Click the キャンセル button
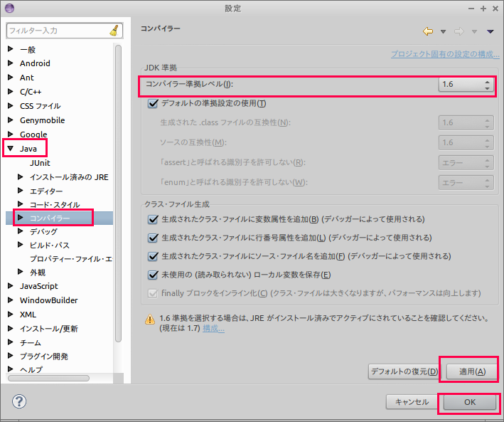Screen dimensions: 504x422 pos(412,402)
